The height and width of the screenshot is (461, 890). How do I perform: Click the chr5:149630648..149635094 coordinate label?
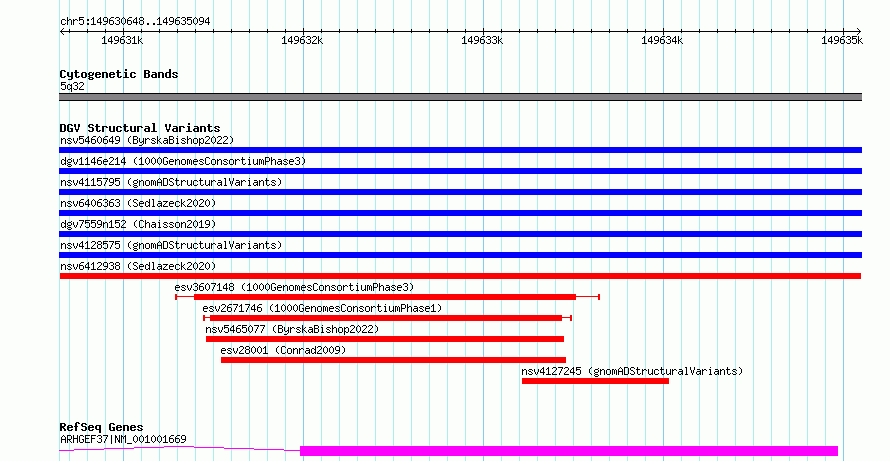tap(135, 22)
